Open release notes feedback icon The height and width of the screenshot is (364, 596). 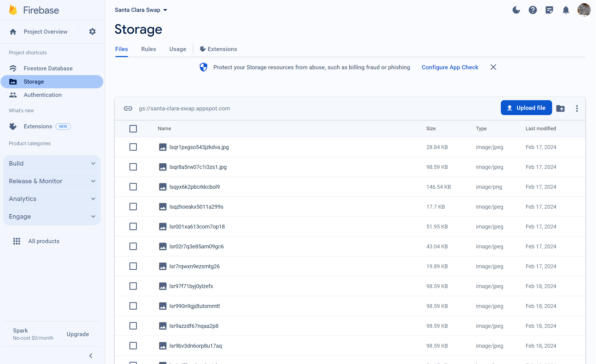coord(549,10)
